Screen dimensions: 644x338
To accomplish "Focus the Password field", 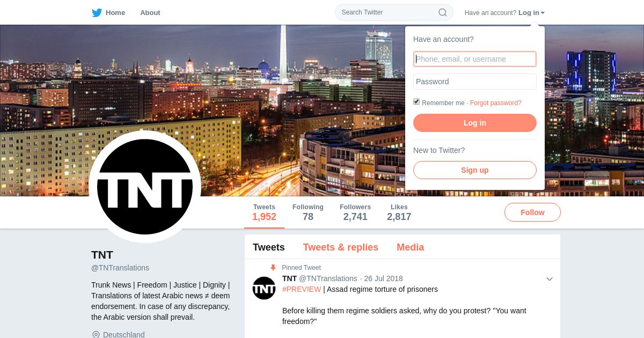I will [475, 82].
